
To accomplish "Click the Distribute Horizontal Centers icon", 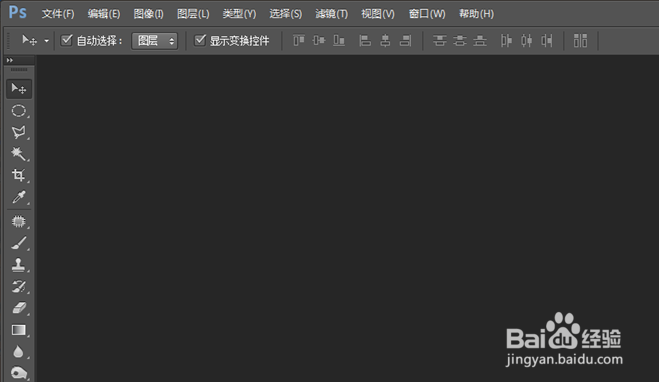I will click(527, 41).
